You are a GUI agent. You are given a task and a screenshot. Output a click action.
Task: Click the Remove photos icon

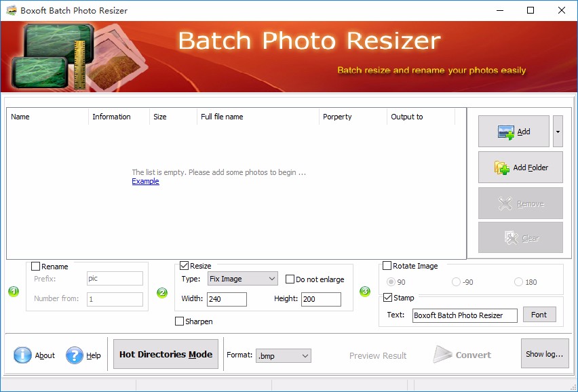(505, 203)
